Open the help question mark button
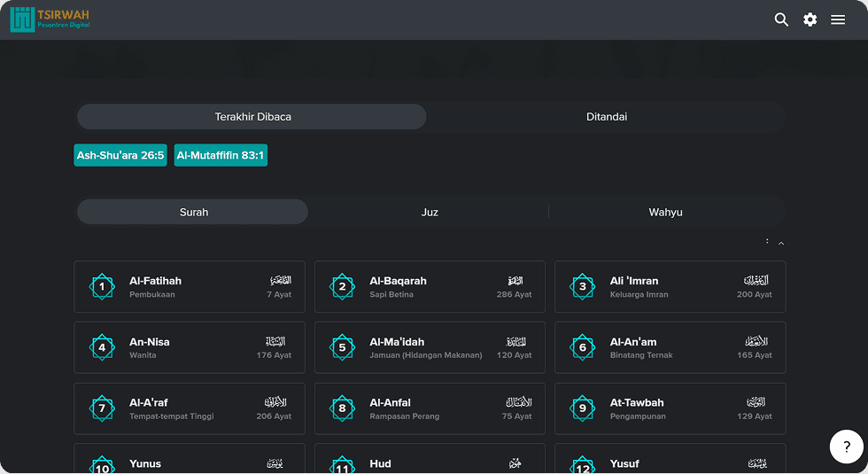 pos(847,447)
